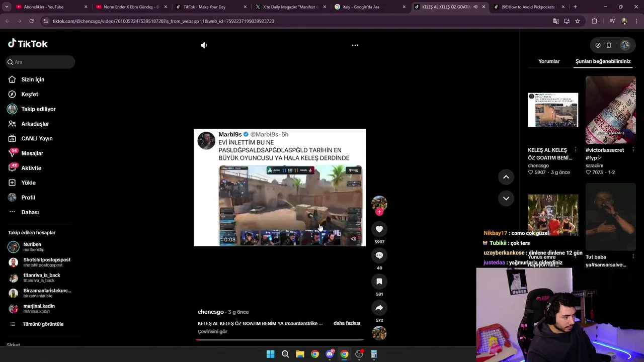Open File Explorer from the taskbar
This screenshot has height=362, width=644.
[x=300, y=354]
